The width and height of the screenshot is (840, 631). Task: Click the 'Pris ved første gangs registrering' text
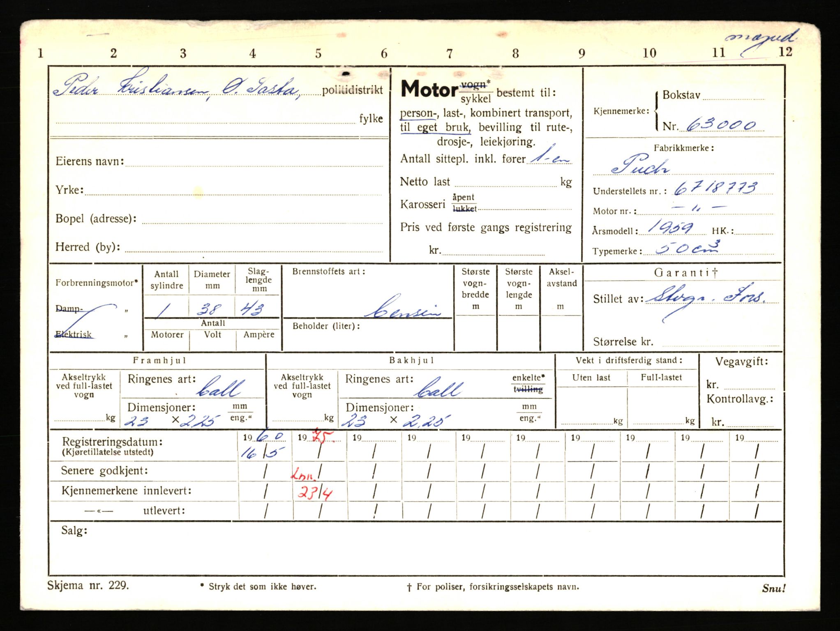[x=486, y=228]
